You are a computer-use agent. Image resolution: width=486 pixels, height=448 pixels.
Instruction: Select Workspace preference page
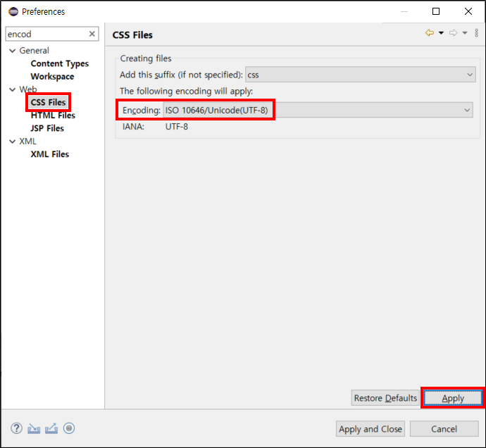point(52,77)
